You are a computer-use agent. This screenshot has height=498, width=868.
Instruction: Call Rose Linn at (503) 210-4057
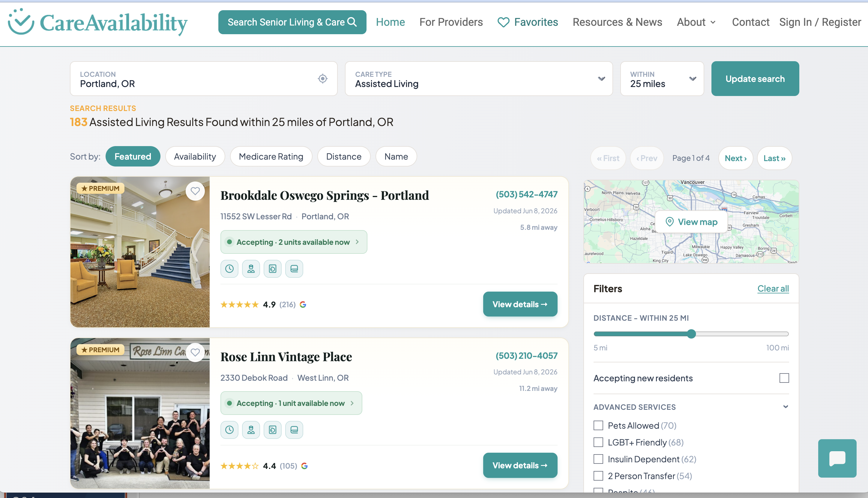[526, 356]
